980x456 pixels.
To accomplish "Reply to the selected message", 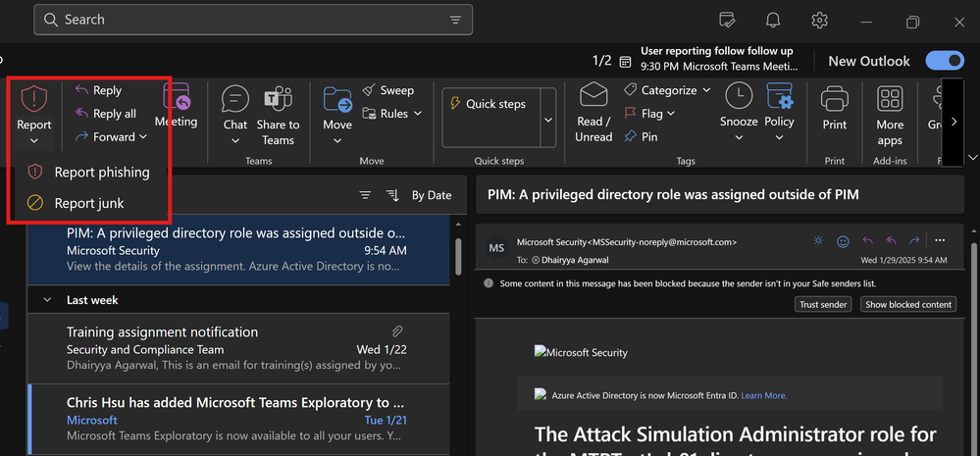I will 98,90.
